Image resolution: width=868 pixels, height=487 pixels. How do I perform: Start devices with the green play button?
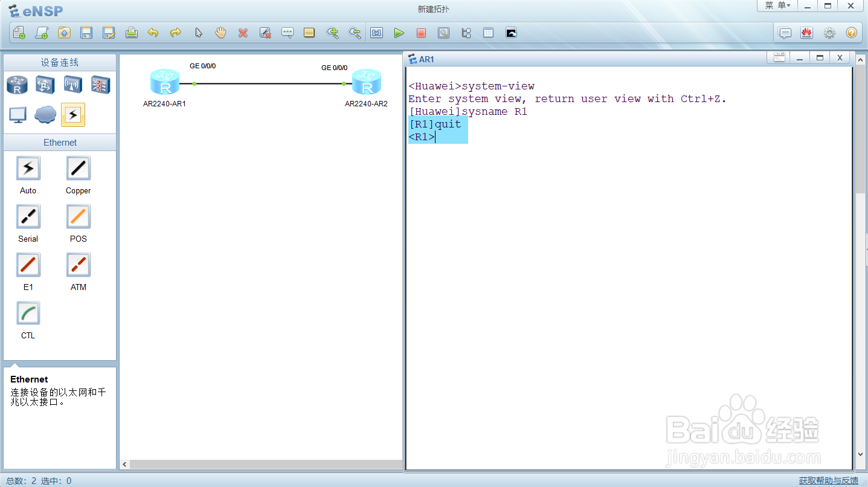399,33
